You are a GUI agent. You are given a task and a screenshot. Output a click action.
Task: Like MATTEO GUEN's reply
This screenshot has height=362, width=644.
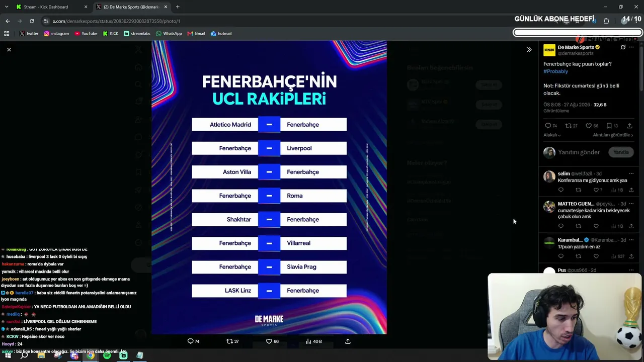coord(596,226)
